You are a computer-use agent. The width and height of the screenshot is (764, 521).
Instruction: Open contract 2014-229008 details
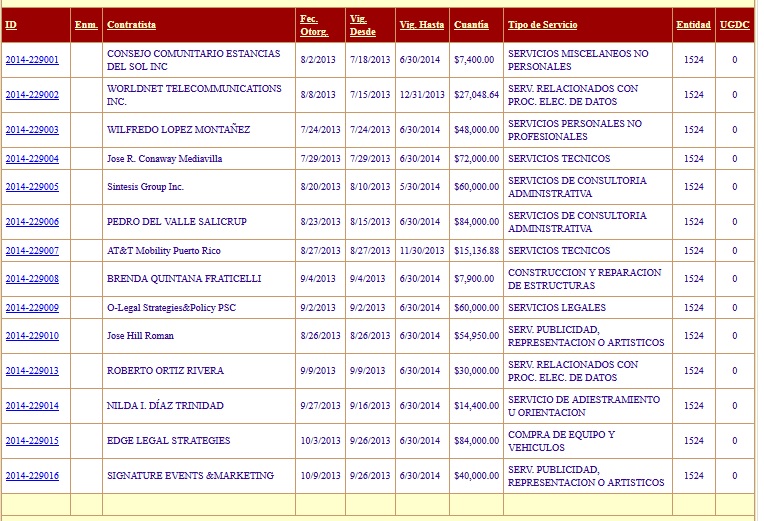[x=32, y=279]
